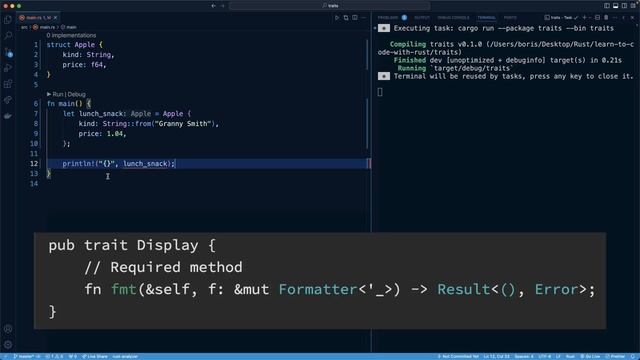Image resolution: width=640 pixels, height=360 pixels.
Task: Switch to the Output panel tab
Action: pyautogui.click(x=422, y=18)
